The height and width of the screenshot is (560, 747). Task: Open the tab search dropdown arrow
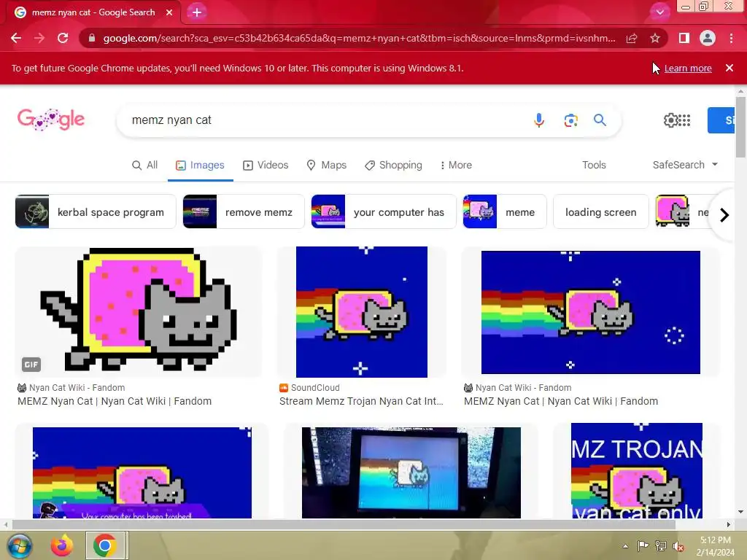coord(659,12)
